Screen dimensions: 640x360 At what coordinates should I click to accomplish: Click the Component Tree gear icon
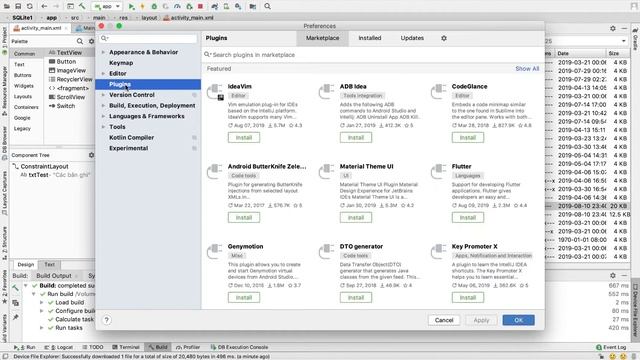(91, 155)
